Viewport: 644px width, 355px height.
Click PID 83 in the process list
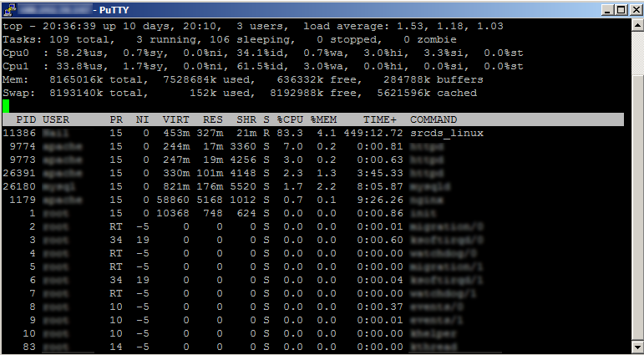coord(28,347)
